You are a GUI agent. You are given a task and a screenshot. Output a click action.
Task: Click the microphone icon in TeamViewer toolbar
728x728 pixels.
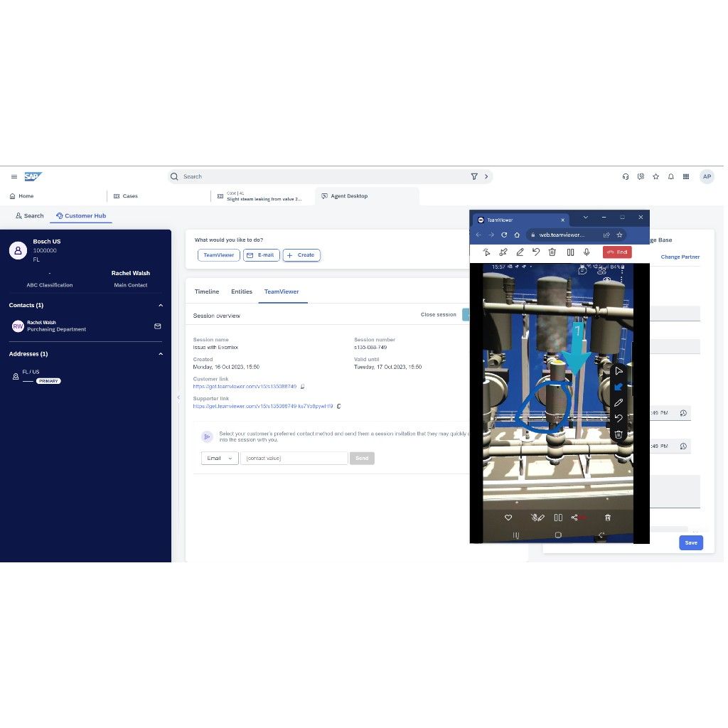click(587, 252)
